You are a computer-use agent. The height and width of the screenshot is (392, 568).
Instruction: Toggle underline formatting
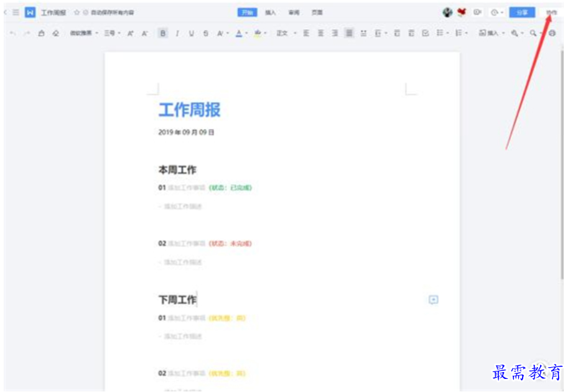191,34
